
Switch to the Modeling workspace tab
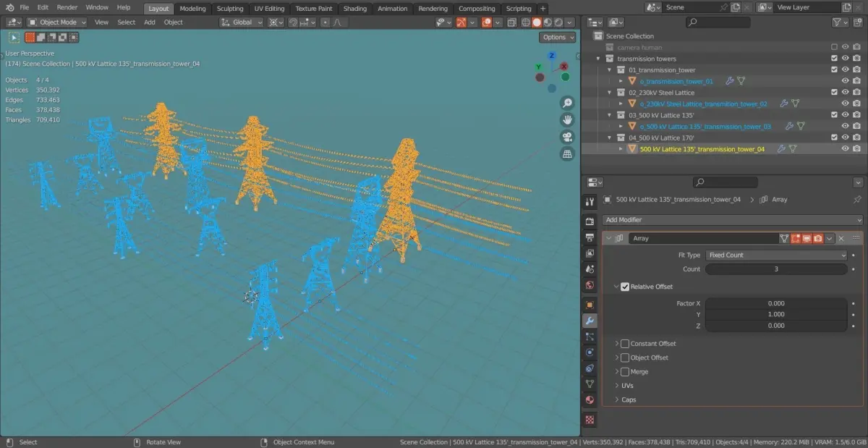(192, 9)
